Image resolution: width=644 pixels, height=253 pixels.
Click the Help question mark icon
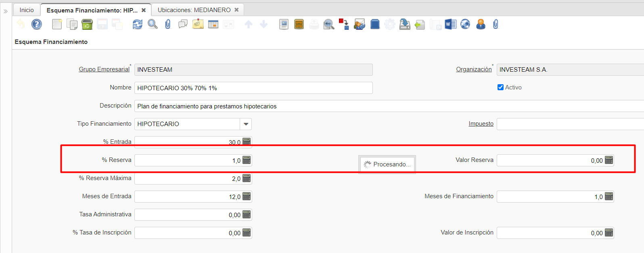click(x=37, y=25)
